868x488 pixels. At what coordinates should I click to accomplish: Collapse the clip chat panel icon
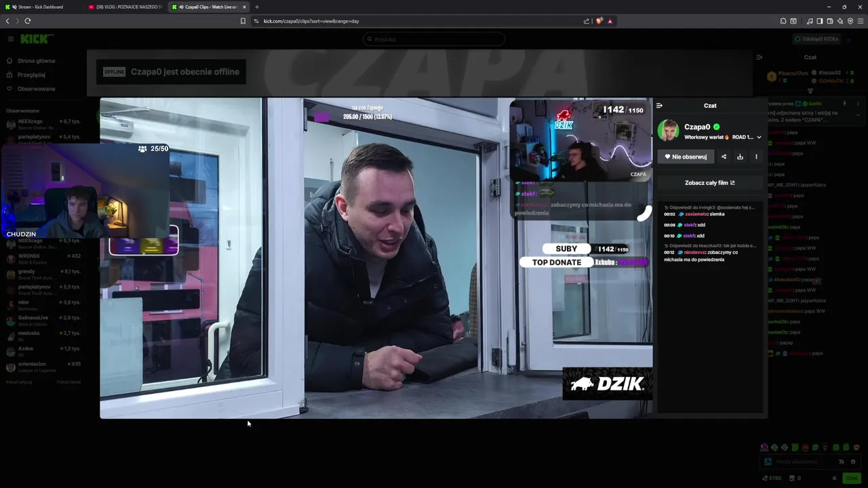tap(659, 106)
